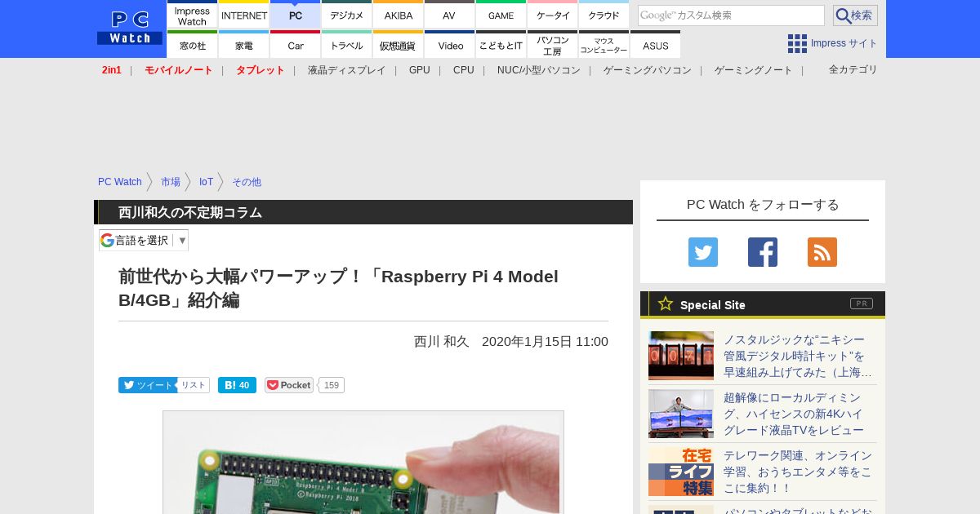Viewport: 980px width, 514px height.
Task: Open the 液晶ディスプレイ category link
Action: pos(346,70)
